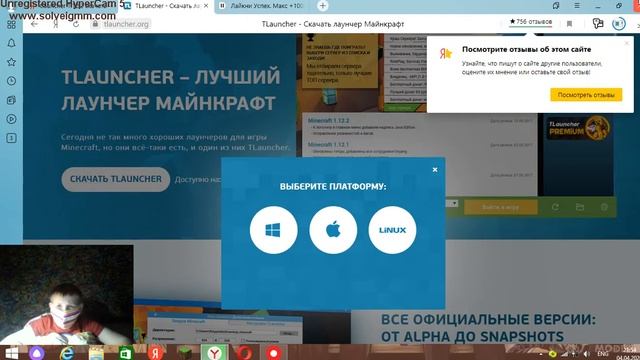This screenshot has height=360, width=640.
Task: Open Internet Explorer from taskbar
Action: click(x=67, y=353)
